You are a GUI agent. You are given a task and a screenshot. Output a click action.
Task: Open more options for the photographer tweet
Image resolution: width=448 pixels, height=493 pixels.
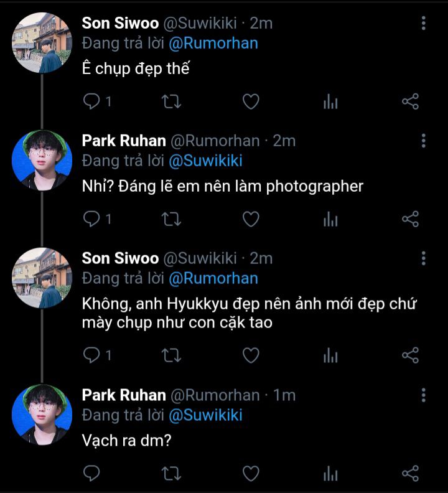[x=424, y=141]
